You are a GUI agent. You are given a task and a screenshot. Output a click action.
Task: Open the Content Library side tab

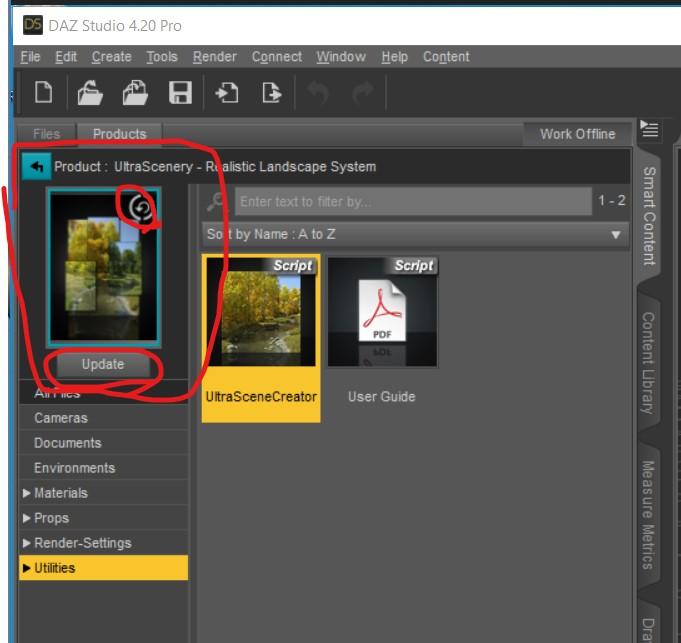pos(648,363)
